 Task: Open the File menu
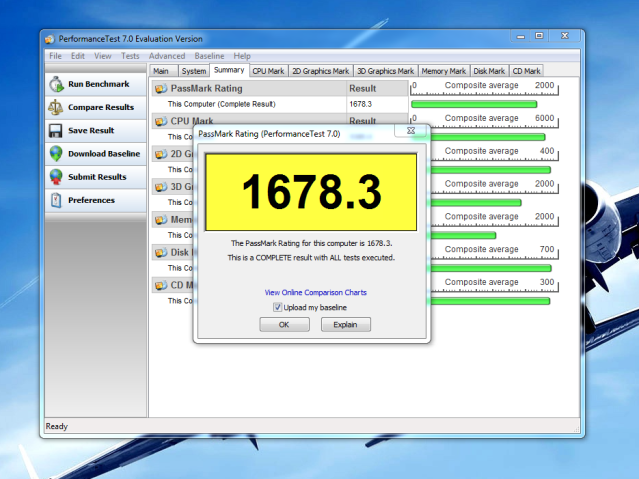pos(55,56)
